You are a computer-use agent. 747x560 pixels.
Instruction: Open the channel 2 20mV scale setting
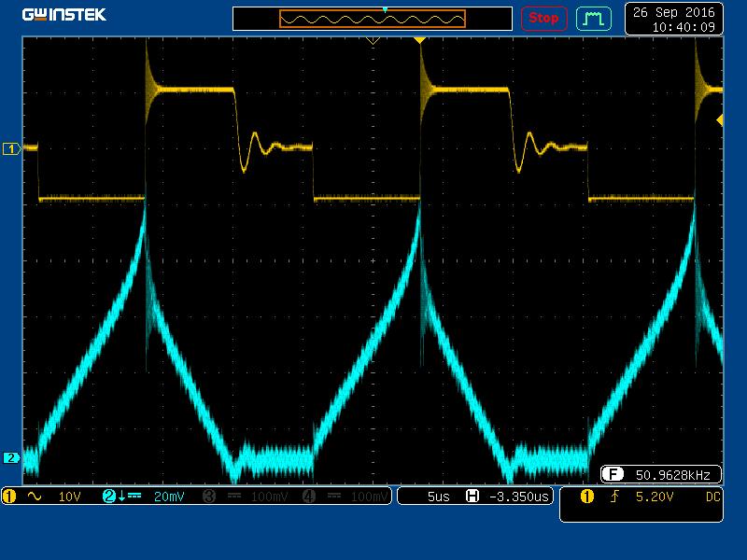point(169,497)
